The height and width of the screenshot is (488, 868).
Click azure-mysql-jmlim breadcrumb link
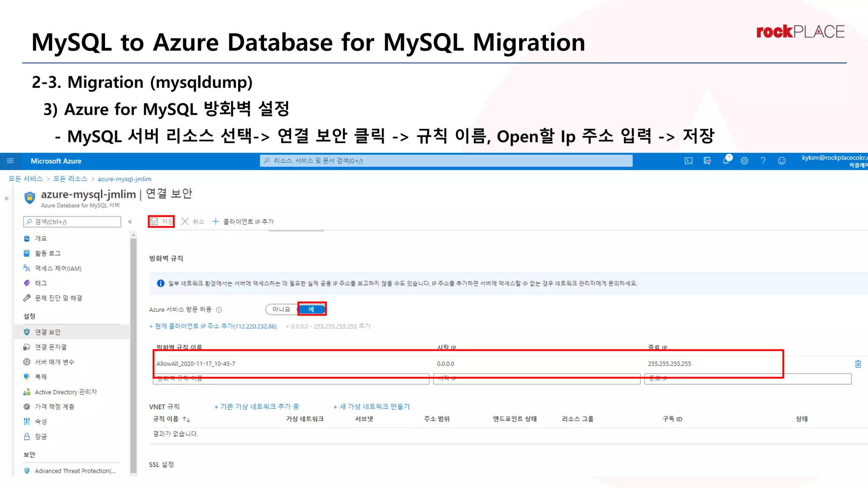pyautogui.click(x=124, y=179)
